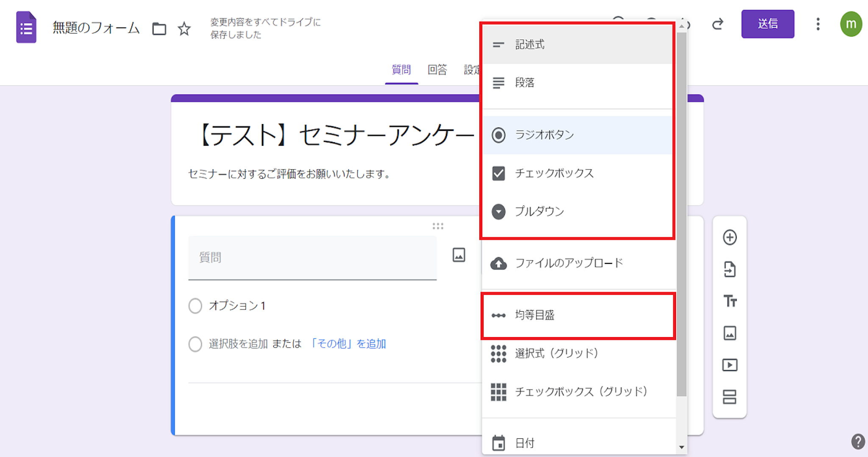Click the add question plus icon
Screen dimensions: 868x457
pos(729,237)
